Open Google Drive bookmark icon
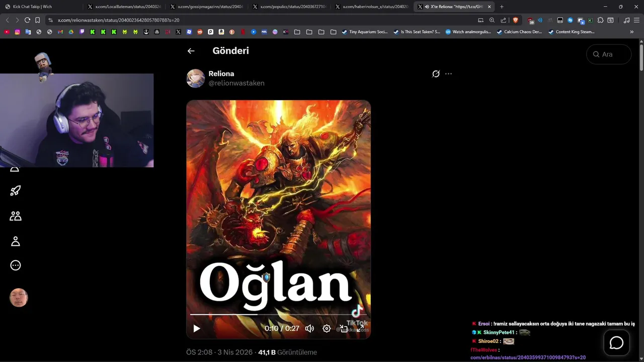644x362 pixels. click(x=71, y=32)
